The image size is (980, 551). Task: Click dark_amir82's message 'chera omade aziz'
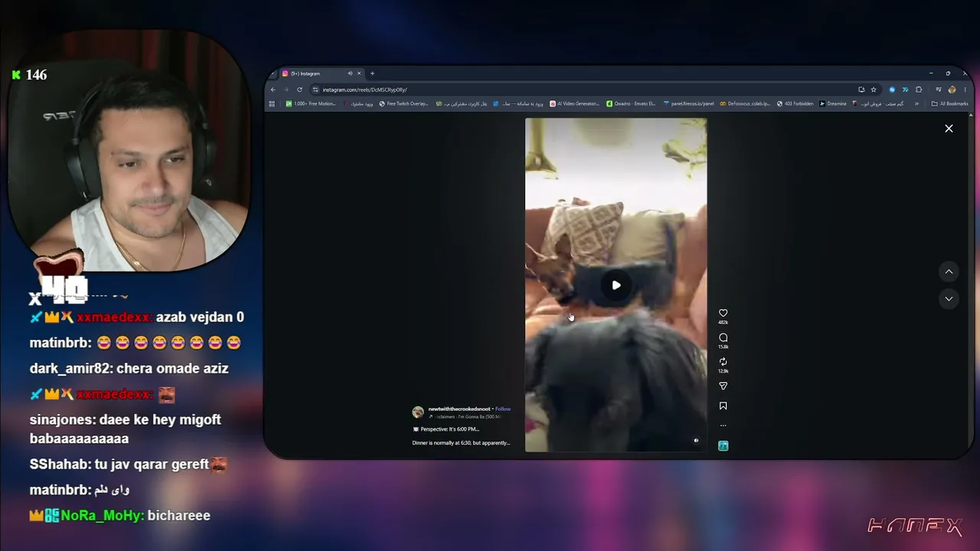tap(172, 368)
